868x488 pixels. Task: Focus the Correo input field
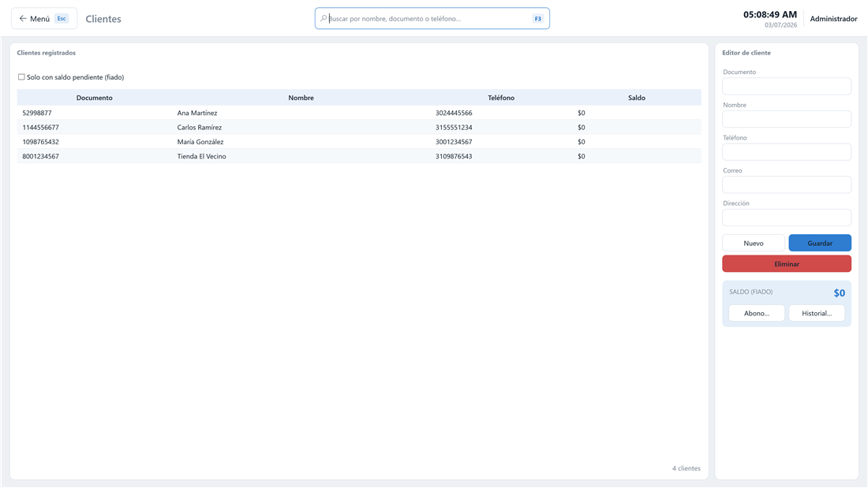[x=787, y=184]
